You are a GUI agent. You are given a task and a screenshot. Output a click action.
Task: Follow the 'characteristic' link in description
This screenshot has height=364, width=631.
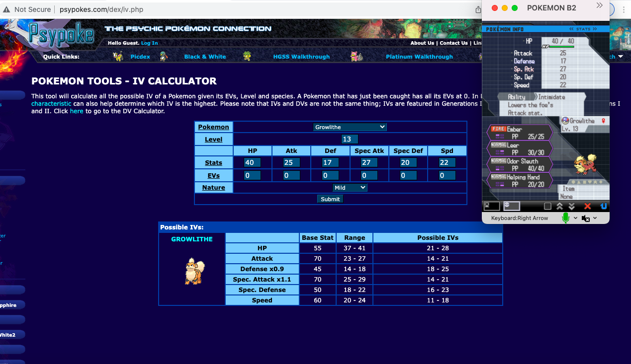[51, 104]
